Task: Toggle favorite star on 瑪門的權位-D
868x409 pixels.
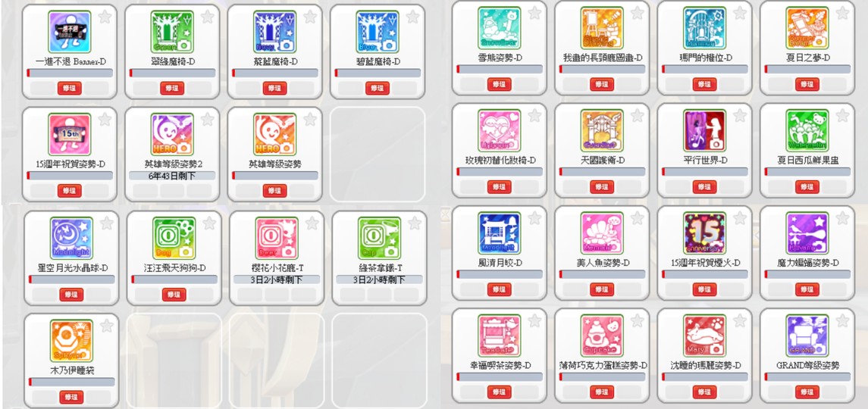Action: pos(740,13)
